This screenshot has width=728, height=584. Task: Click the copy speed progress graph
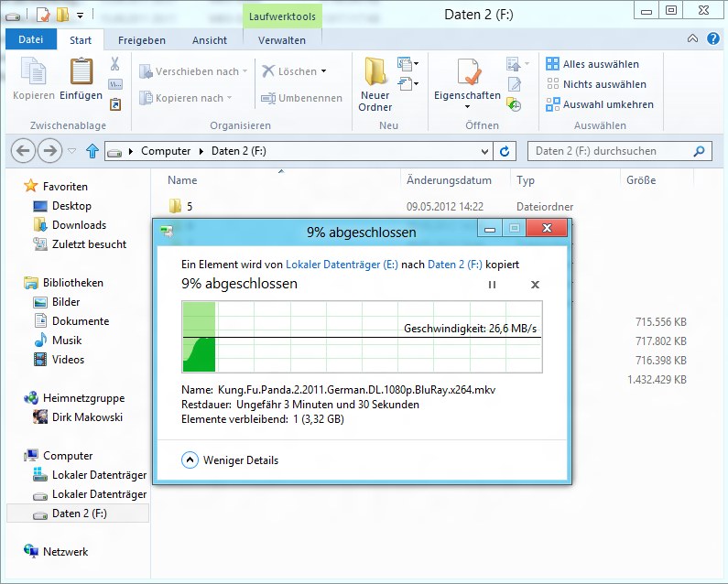[x=362, y=337]
